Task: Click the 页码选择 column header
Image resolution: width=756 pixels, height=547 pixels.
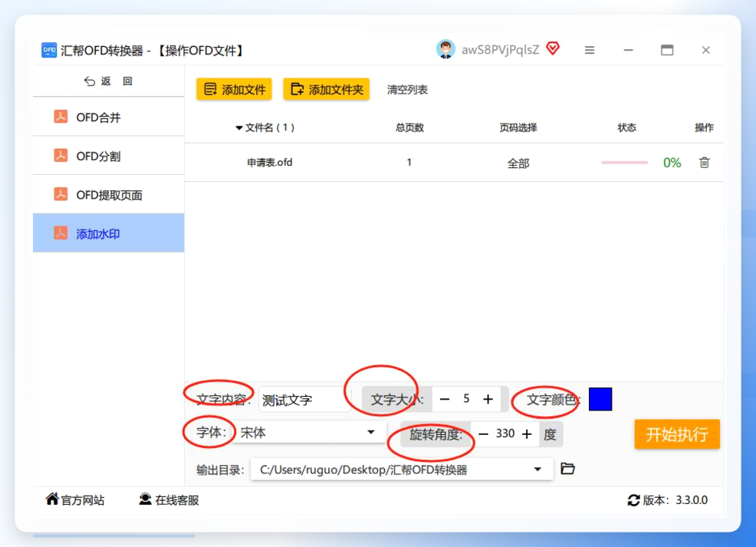Action: pos(518,128)
